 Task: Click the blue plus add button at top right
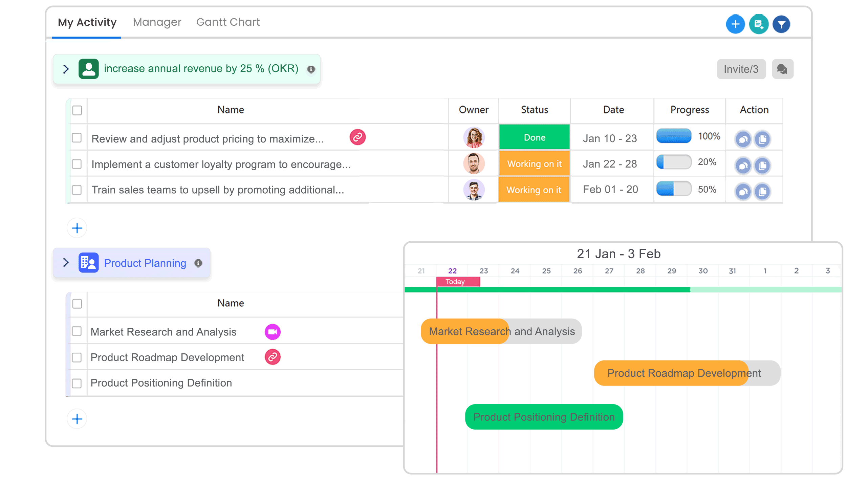735,24
